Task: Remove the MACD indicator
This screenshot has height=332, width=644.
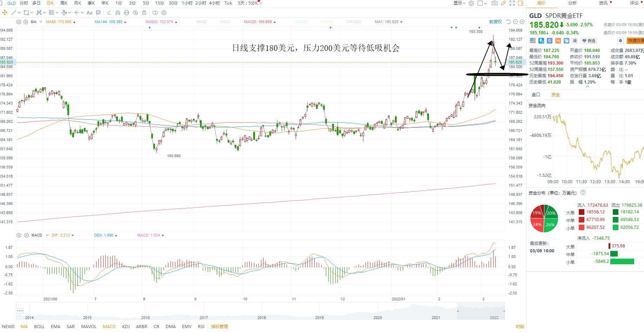Action: 26,235
